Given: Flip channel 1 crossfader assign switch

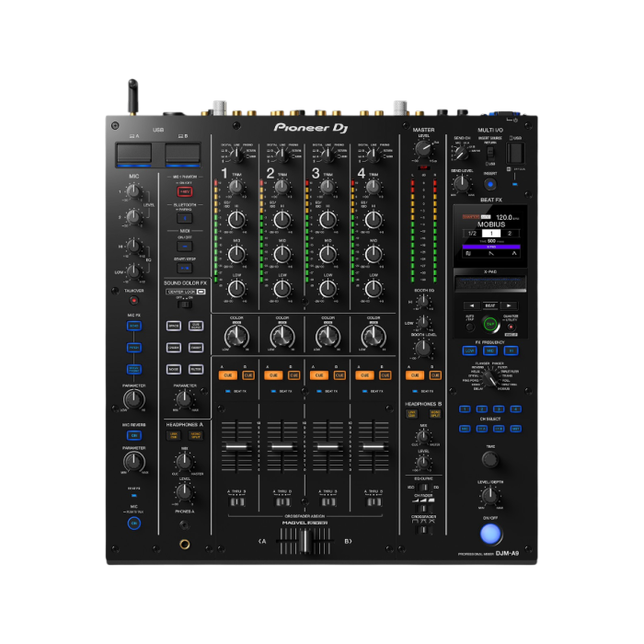Looking at the screenshot, I should 236,501.
